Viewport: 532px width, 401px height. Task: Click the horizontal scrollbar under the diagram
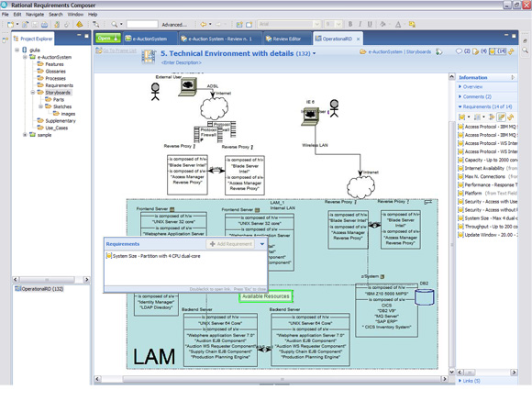(282, 379)
